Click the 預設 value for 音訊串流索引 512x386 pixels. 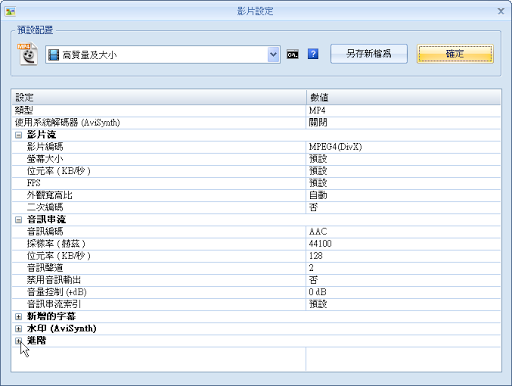318,304
